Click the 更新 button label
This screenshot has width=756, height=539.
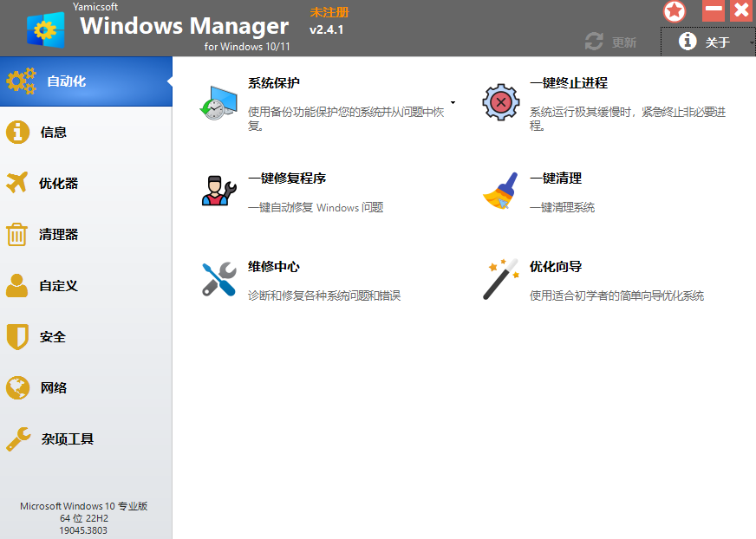(x=624, y=42)
